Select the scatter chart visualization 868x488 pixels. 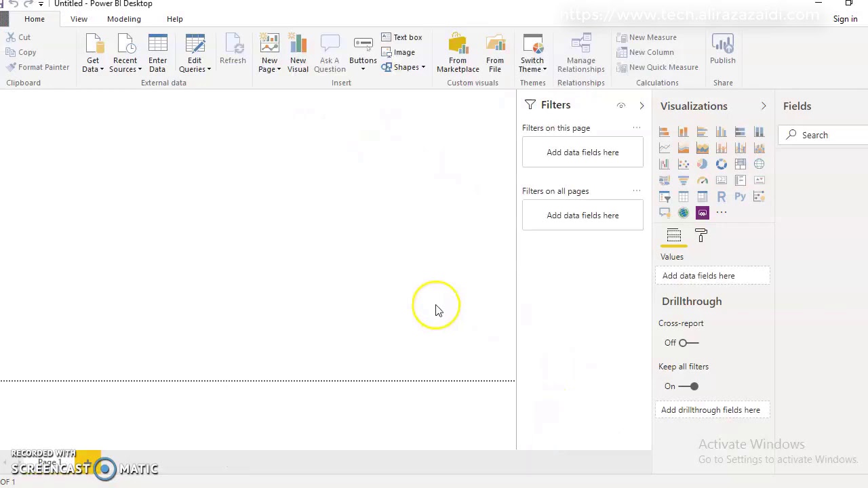[x=684, y=164]
